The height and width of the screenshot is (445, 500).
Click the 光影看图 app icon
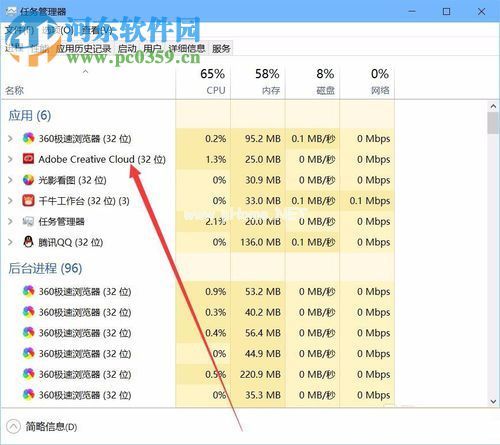tap(28, 180)
